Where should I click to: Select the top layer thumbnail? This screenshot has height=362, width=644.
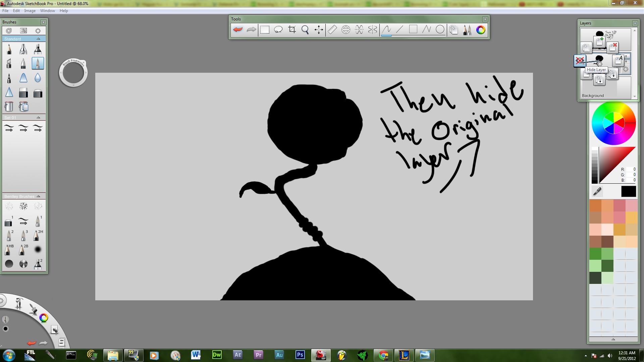pyautogui.click(x=606, y=40)
